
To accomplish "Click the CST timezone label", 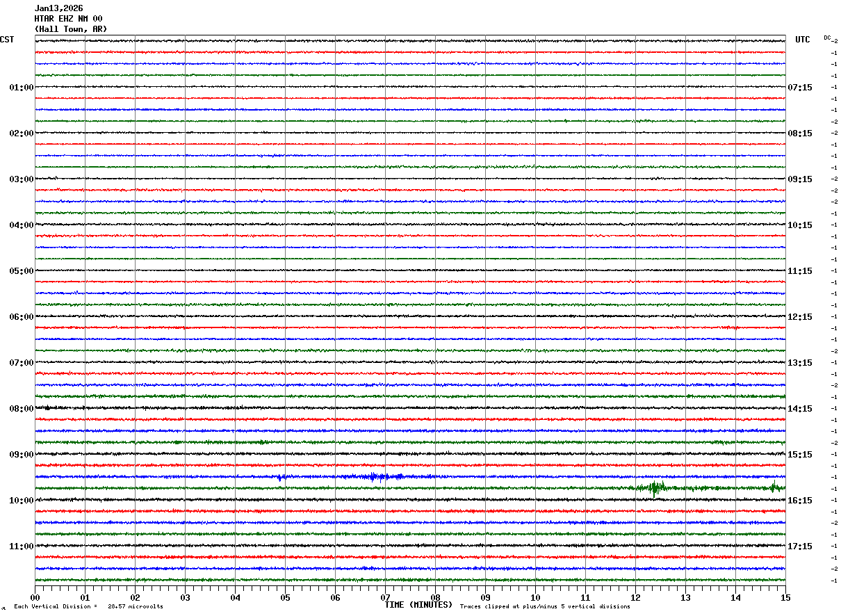I will (7, 40).
